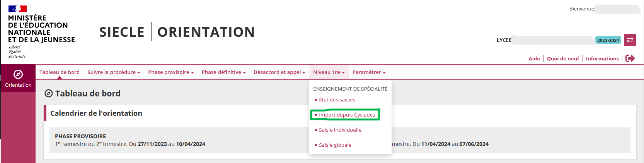Select État des saisies menu entry
This screenshot has height=163, width=644.
pos(337,100)
